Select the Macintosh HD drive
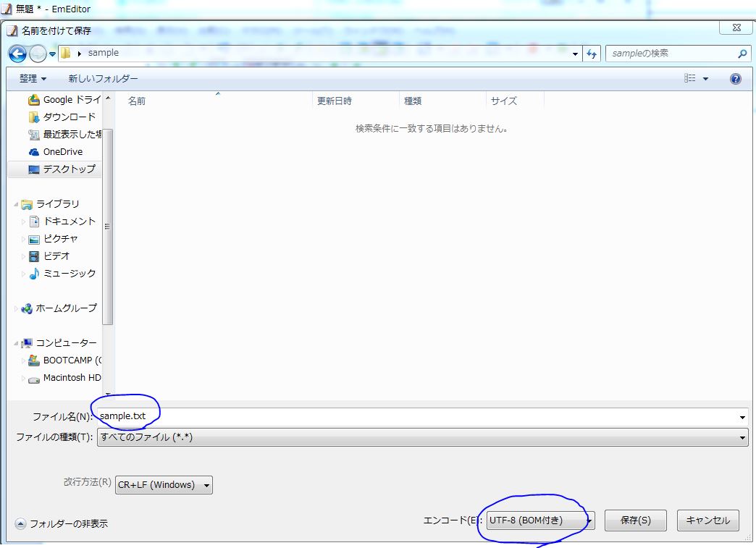The height and width of the screenshot is (548, 756). 72,377
